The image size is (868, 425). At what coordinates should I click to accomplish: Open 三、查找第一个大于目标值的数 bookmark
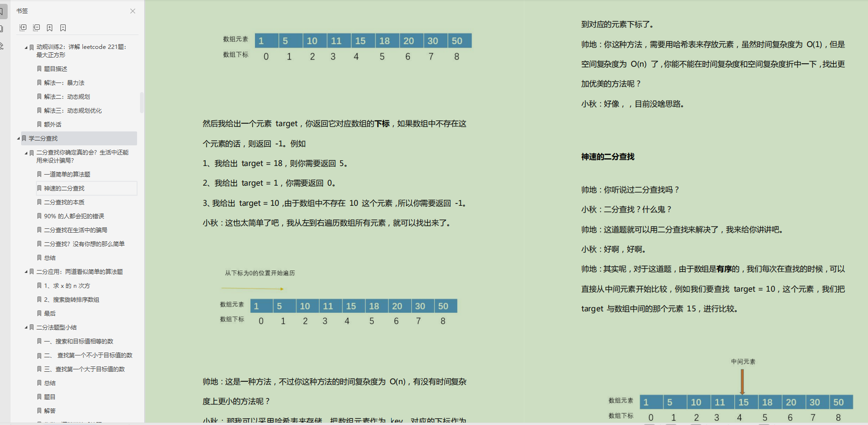tap(84, 369)
